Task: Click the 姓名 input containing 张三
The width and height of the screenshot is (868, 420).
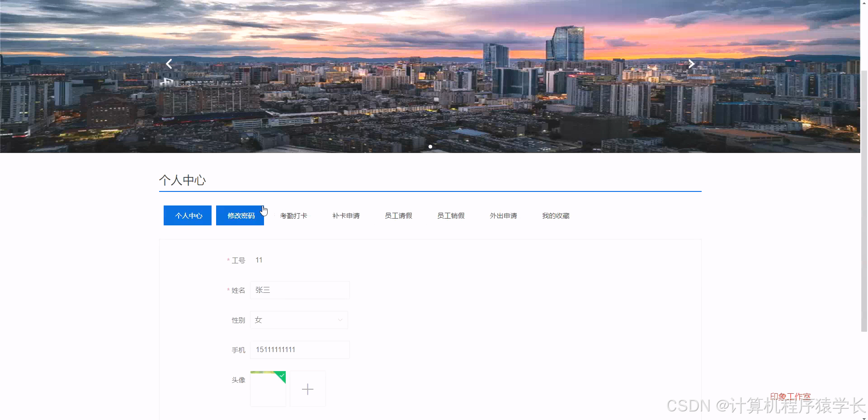Action: (299, 290)
